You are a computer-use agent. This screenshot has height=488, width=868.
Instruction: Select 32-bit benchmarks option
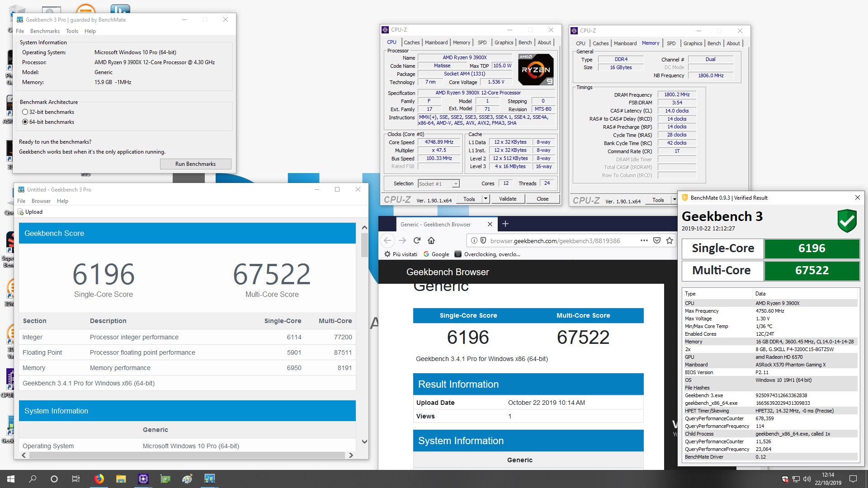pyautogui.click(x=25, y=112)
